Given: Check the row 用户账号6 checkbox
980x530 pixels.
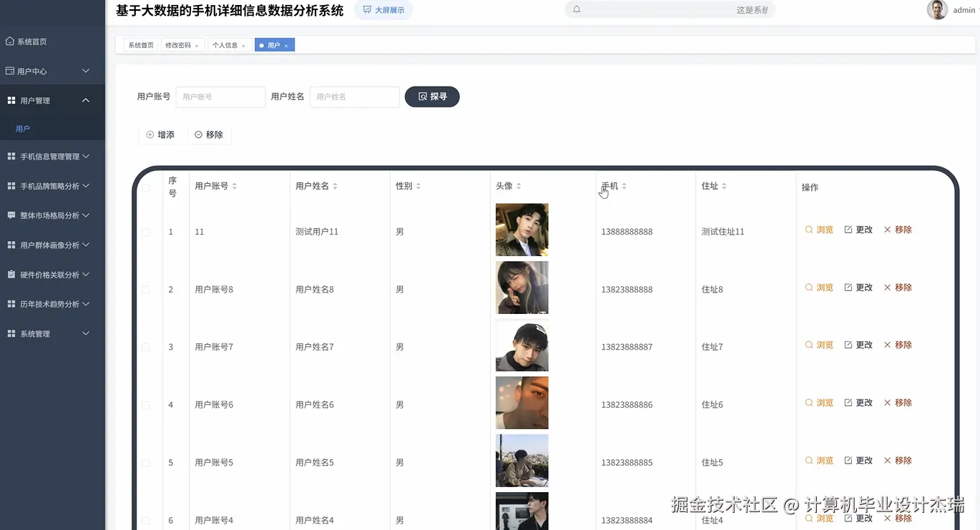Looking at the screenshot, I should pyautogui.click(x=146, y=405).
